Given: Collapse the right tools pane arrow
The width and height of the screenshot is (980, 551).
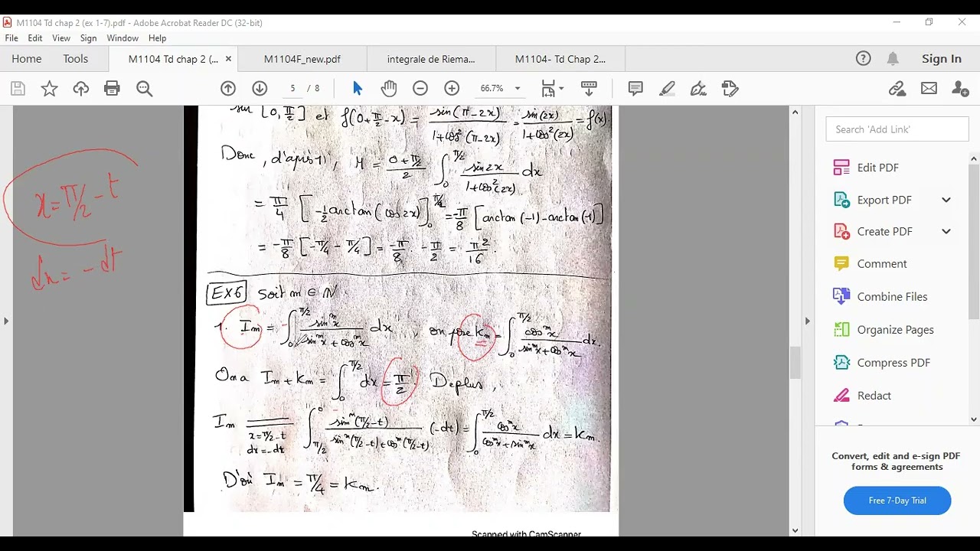Looking at the screenshot, I should tap(807, 321).
